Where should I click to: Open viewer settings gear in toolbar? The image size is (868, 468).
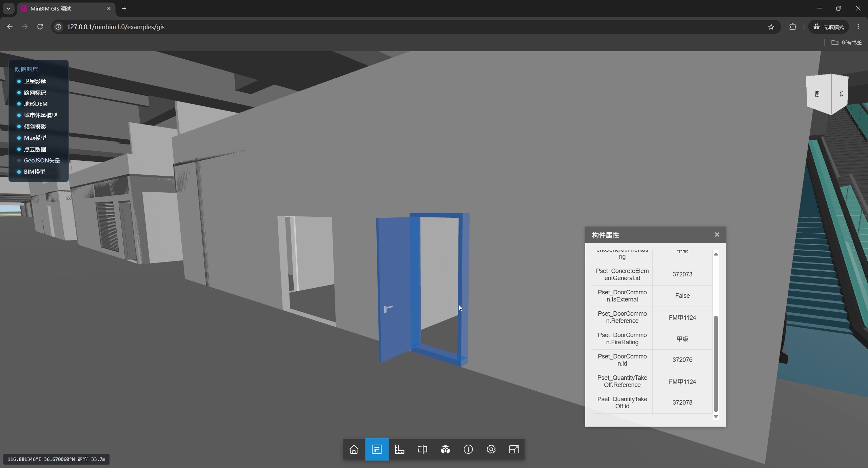pyautogui.click(x=491, y=449)
